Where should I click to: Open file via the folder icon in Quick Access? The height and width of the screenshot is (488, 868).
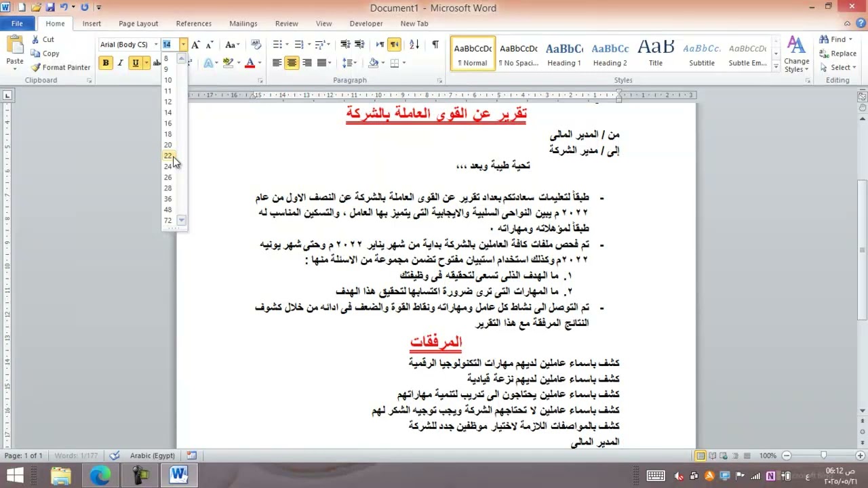coord(36,7)
